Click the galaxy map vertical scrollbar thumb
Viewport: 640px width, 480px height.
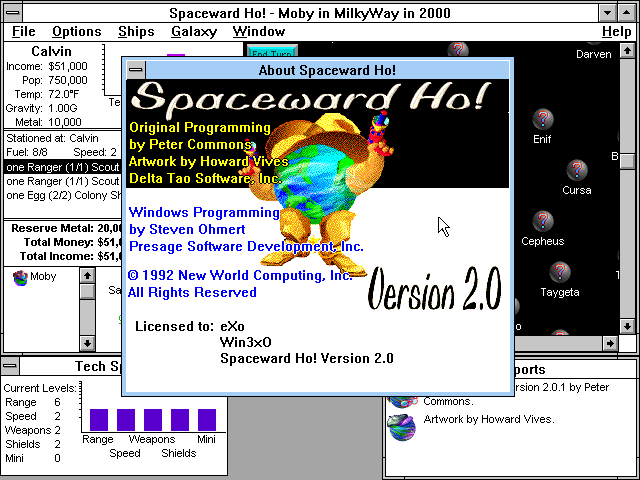[x=627, y=160]
